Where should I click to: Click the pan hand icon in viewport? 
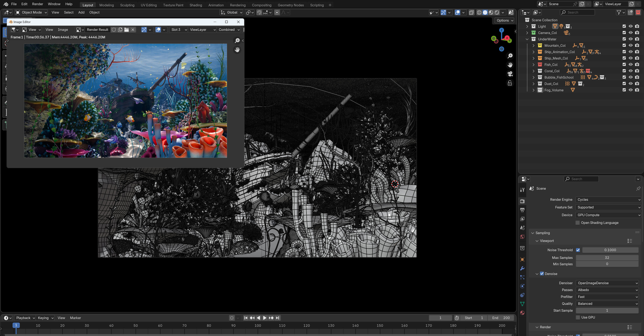(510, 65)
